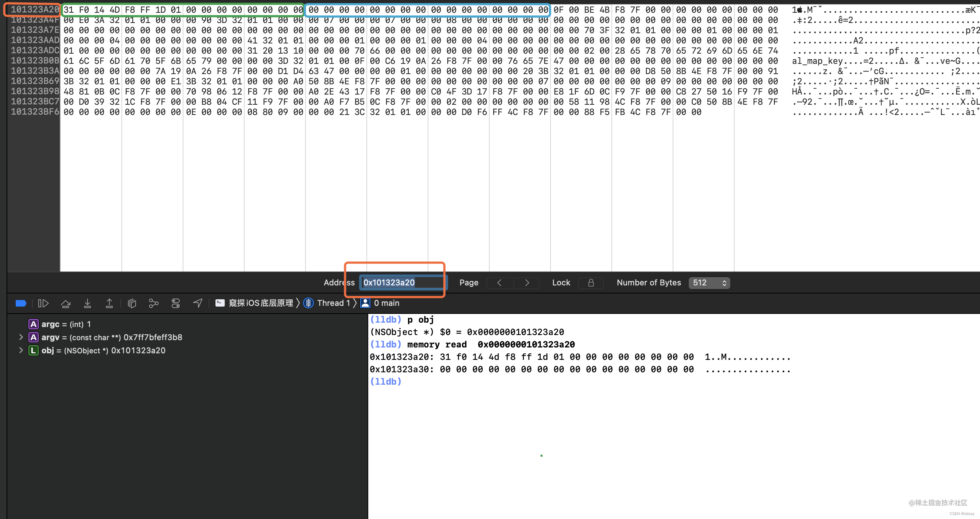Click the Step Into icon
Viewport: 980px width, 519px height.
click(87, 303)
